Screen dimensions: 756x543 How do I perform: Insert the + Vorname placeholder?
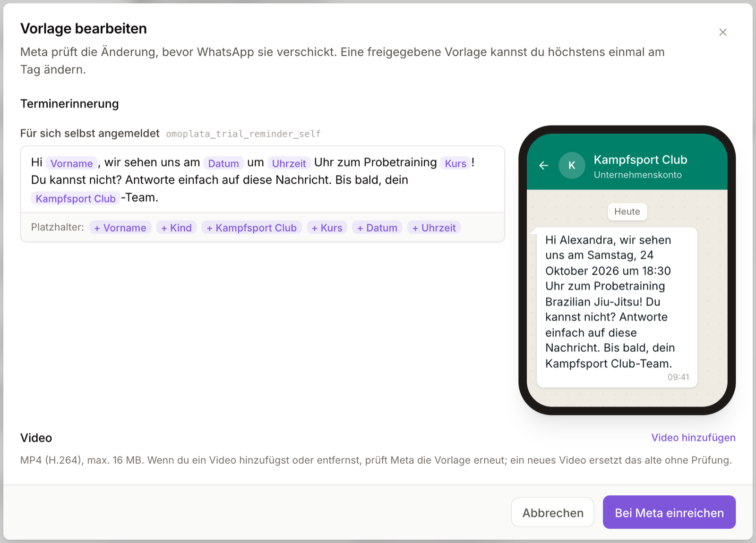(x=120, y=228)
